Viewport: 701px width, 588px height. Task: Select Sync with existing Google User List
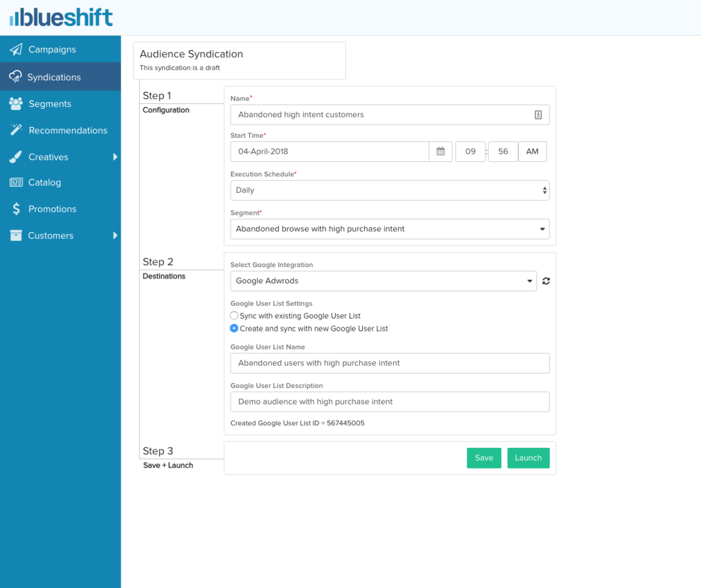click(234, 315)
